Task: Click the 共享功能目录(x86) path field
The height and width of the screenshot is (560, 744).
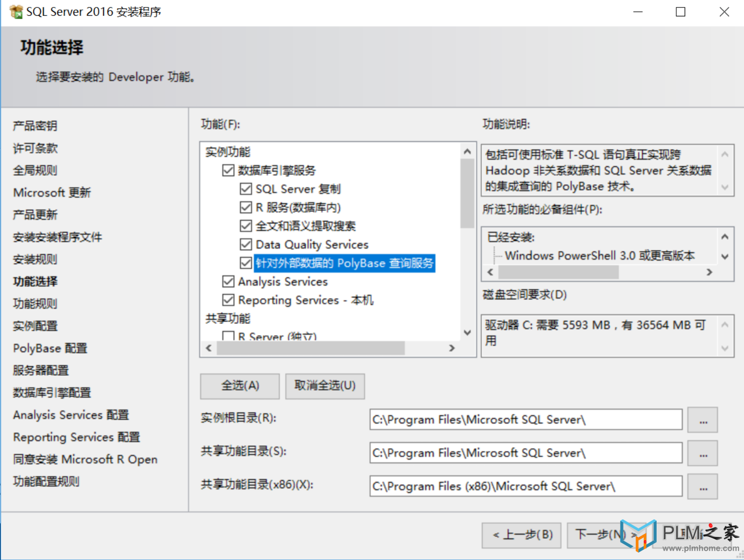Action: 526,486
